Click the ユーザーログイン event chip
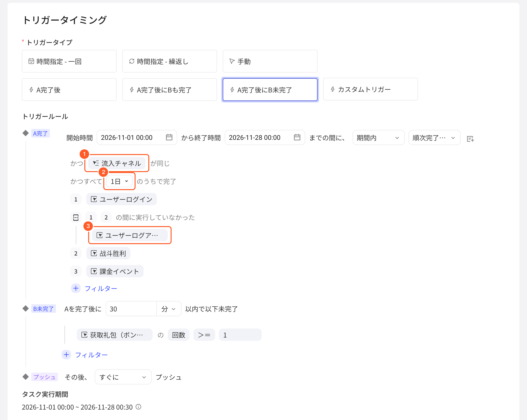 122,199
